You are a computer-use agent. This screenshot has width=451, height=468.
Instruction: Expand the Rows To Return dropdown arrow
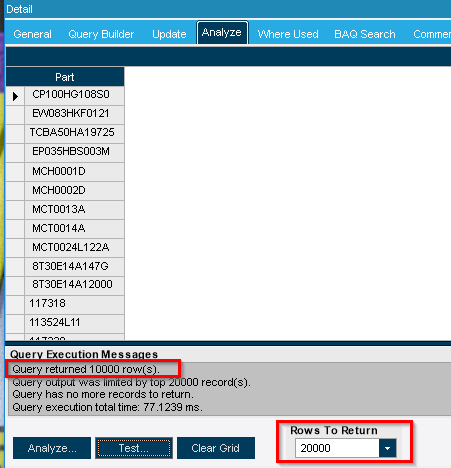pyautogui.click(x=387, y=448)
